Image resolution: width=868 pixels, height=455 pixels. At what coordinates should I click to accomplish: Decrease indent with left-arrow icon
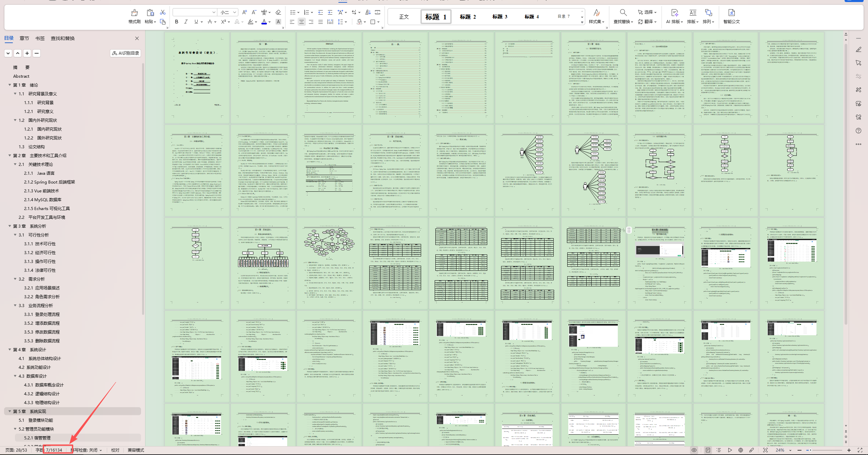[320, 12]
